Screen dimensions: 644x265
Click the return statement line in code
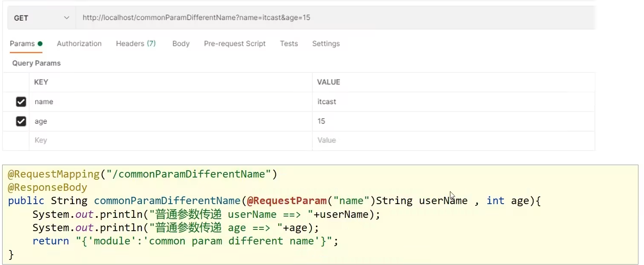point(186,241)
